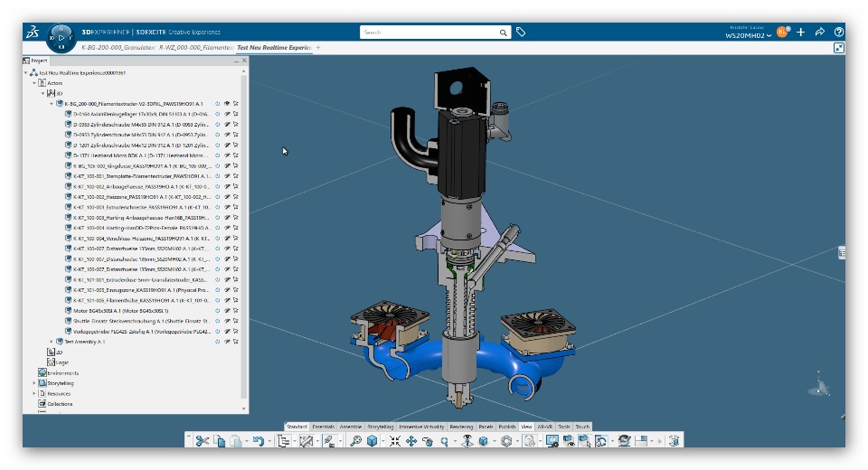Collapse the 3D tree node
The width and height of the screenshot is (868, 470).
pyautogui.click(x=43, y=93)
